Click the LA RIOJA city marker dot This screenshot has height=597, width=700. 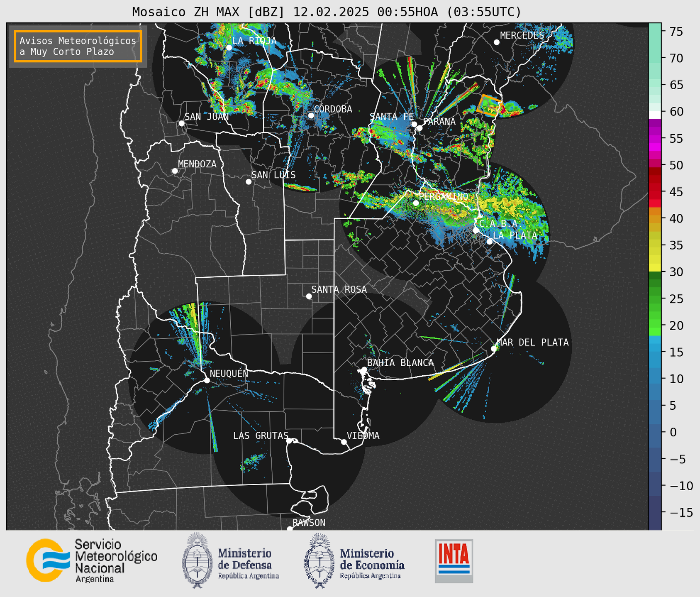click(x=229, y=48)
